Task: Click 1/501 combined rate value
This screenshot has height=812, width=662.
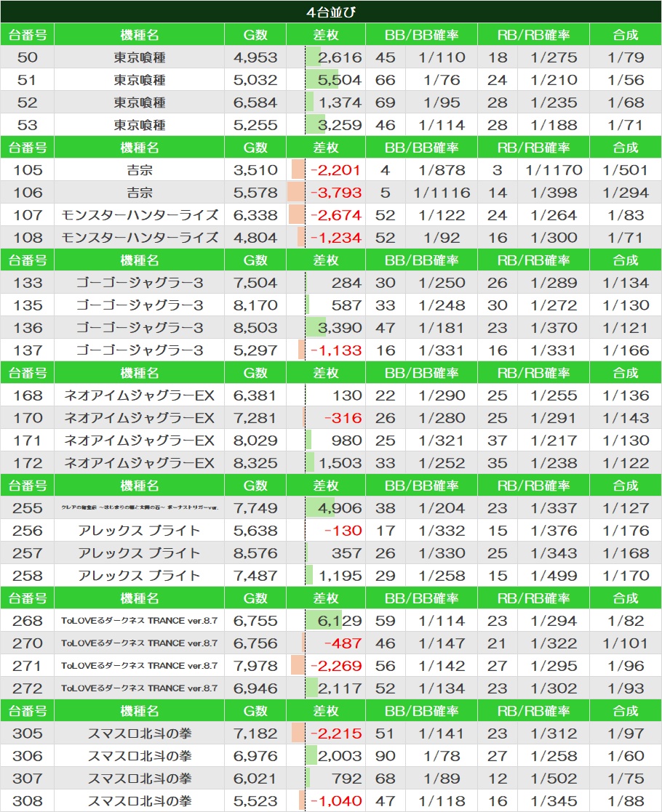Action: click(626, 170)
